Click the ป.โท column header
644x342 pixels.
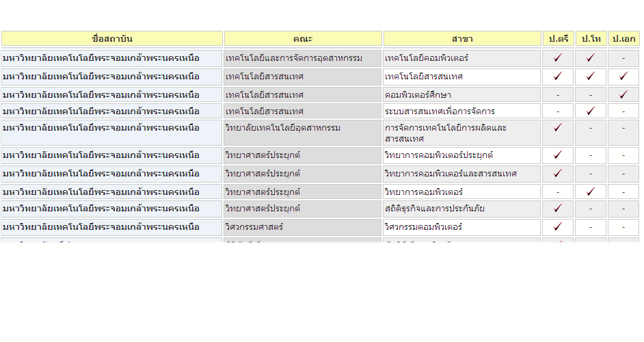click(591, 38)
